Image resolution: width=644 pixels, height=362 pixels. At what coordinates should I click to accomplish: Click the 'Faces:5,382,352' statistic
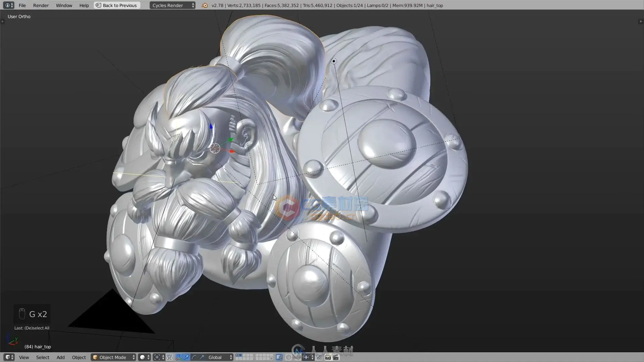pyautogui.click(x=281, y=5)
